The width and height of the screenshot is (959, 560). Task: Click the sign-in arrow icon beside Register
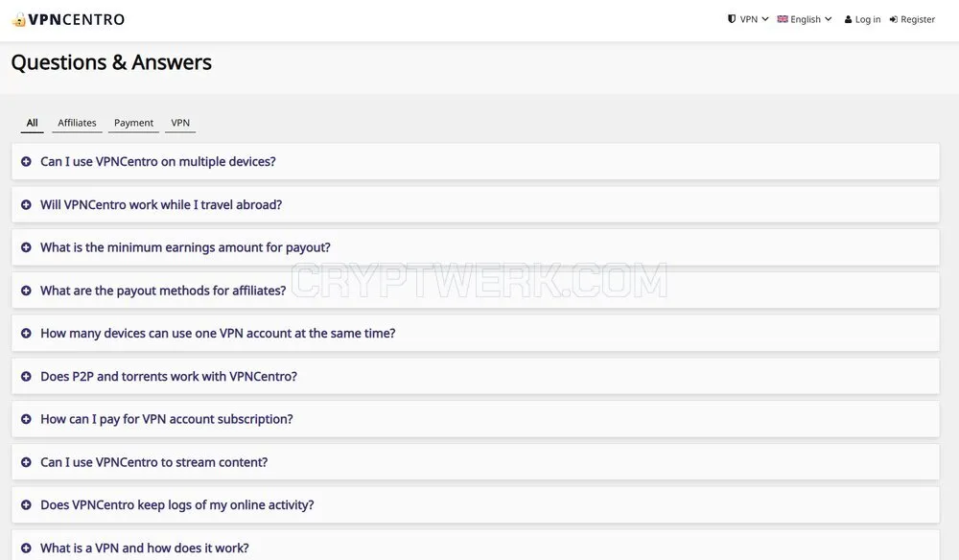pyautogui.click(x=894, y=19)
